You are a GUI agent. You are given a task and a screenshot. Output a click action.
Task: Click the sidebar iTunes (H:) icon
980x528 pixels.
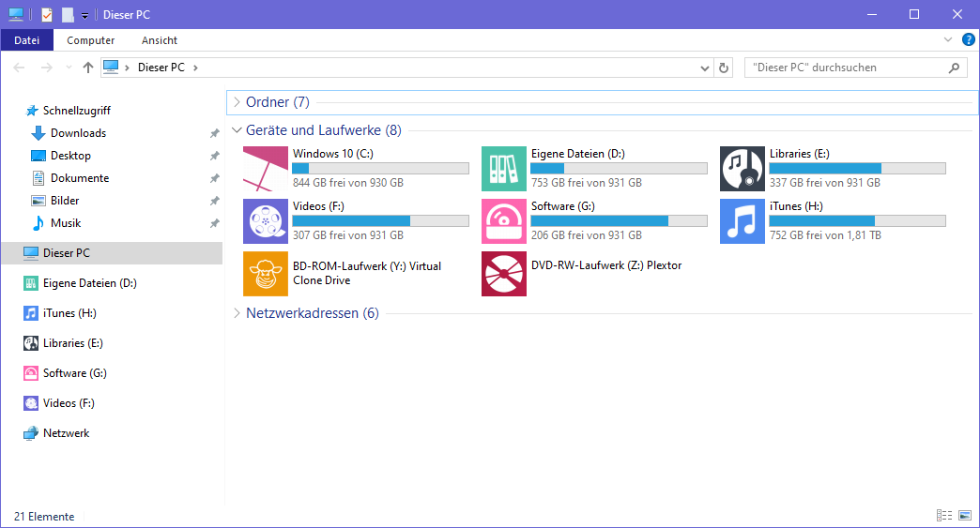(x=31, y=312)
